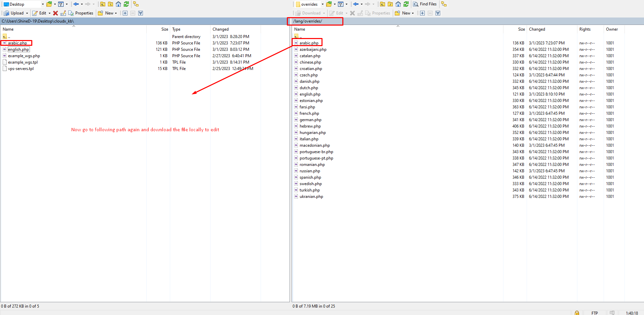
Task: Refresh the local directory listing
Action: (x=126, y=4)
